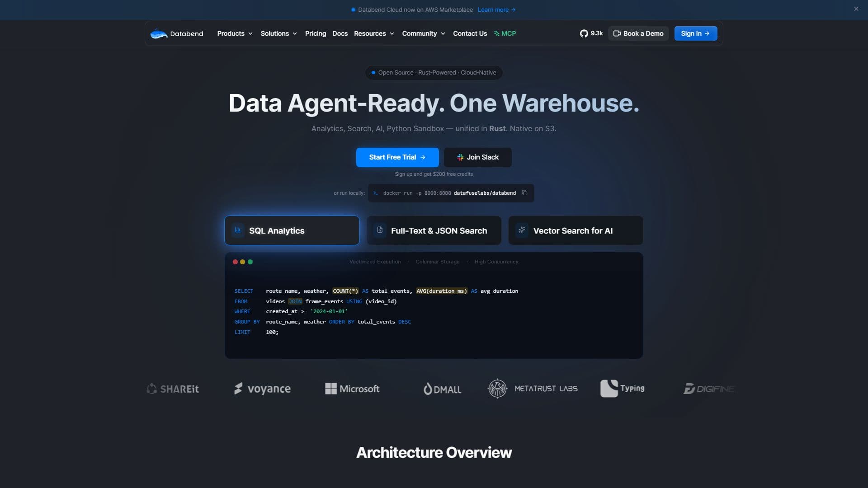Click the Start Free Trial button
868x488 pixels.
click(x=397, y=157)
